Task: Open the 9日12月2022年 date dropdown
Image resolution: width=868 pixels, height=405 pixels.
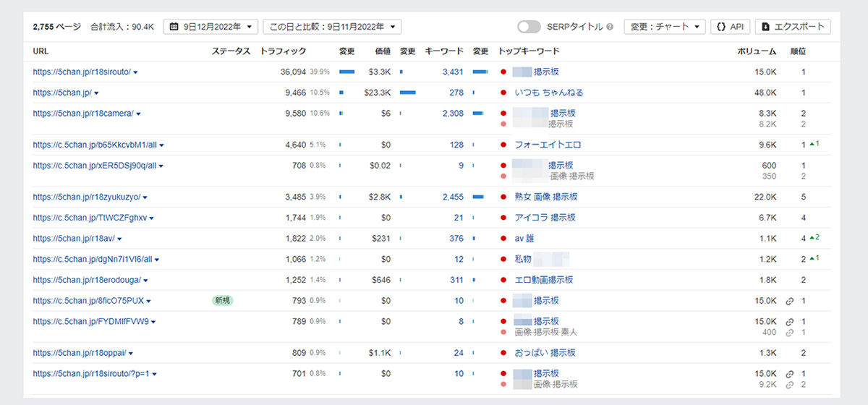Action: pos(210,27)
